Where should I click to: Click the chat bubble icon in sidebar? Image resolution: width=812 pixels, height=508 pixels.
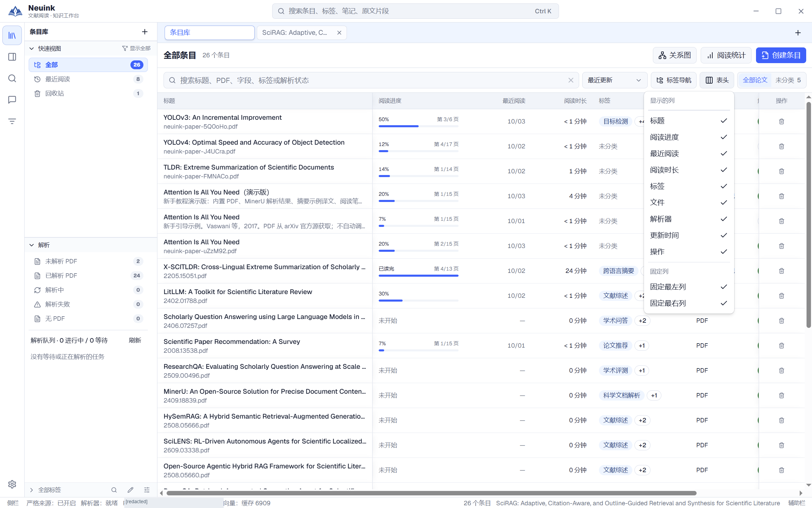12,100
